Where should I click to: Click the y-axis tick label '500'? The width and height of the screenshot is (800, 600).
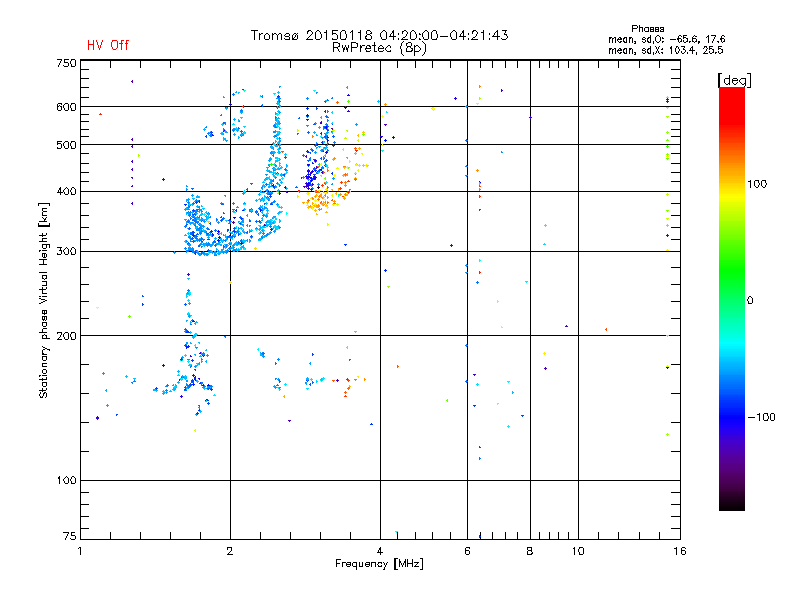coord(66,145)
